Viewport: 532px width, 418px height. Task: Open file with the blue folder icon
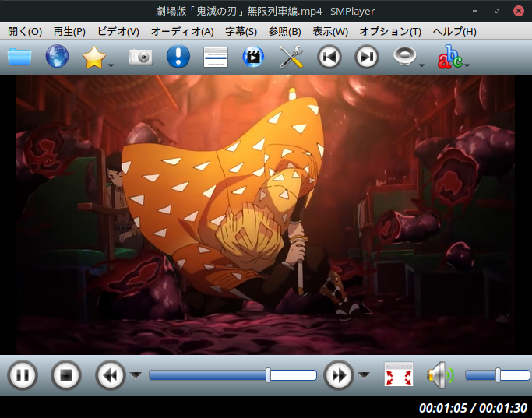19,57
